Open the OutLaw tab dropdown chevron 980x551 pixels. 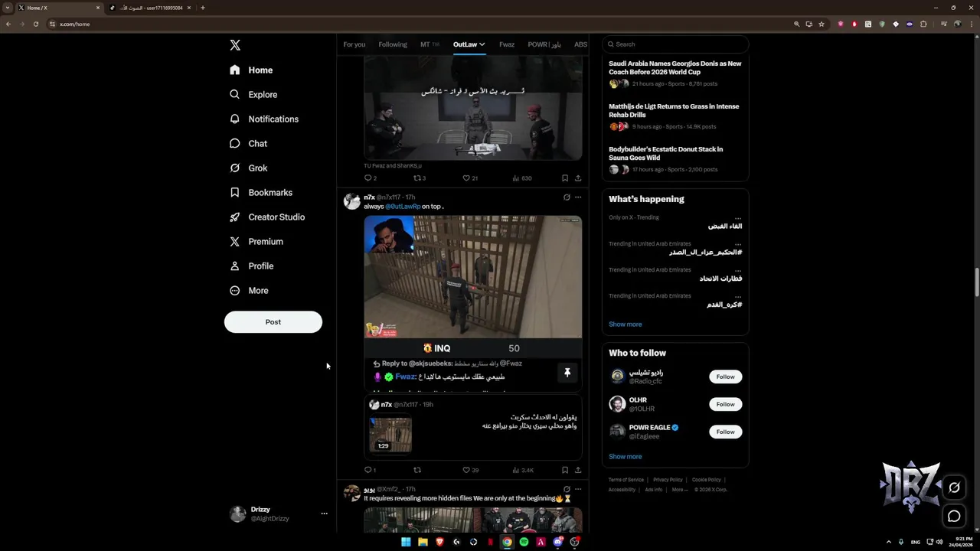(x=482, y=44)
